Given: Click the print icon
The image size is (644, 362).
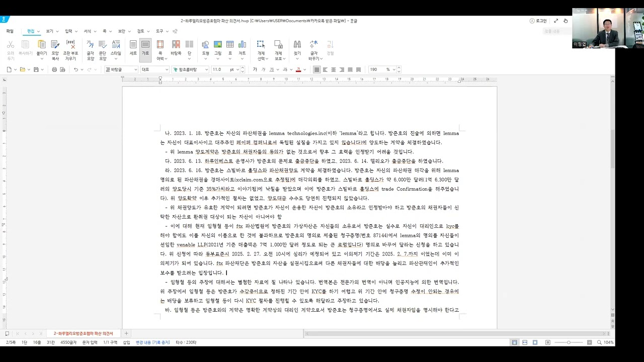Looking at the screenshot, I should pyautogui.click(x=54, y=69).
